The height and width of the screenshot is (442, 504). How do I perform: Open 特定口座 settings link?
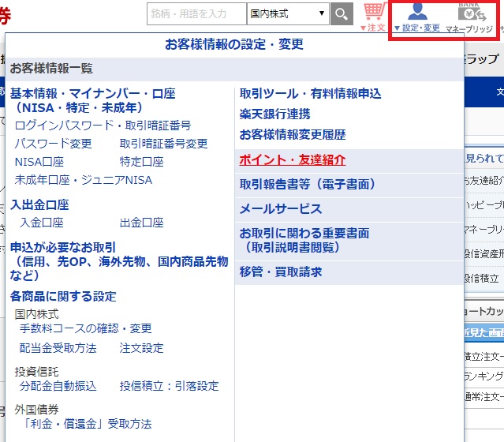tap(141, 162)
